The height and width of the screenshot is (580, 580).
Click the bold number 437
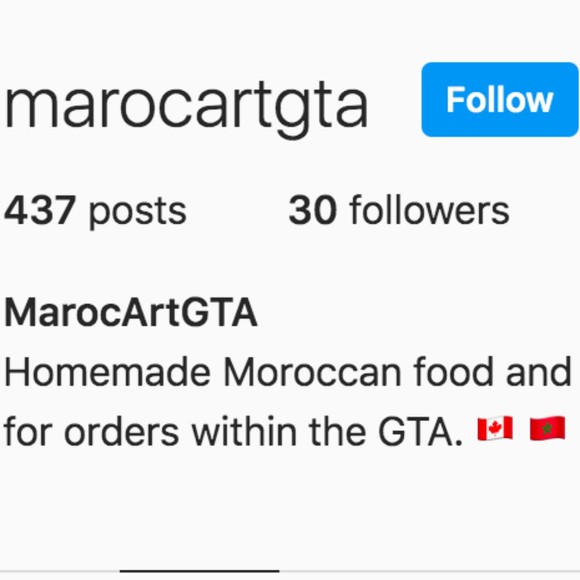(40, 210)
